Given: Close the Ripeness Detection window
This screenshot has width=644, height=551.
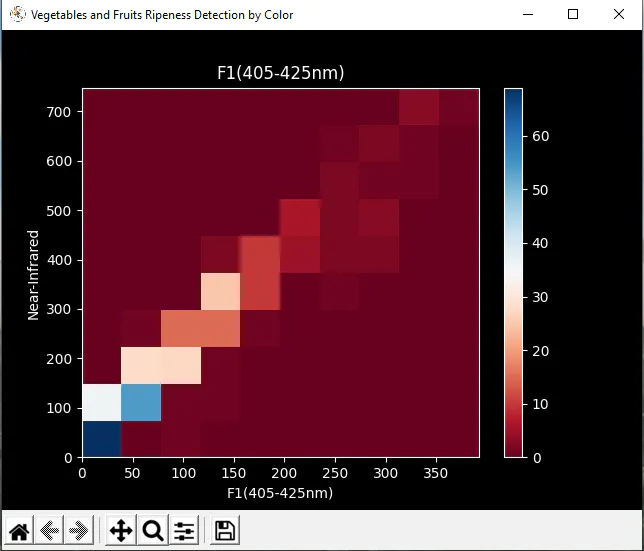Looking at the screenshot, I should pos(619,14).
